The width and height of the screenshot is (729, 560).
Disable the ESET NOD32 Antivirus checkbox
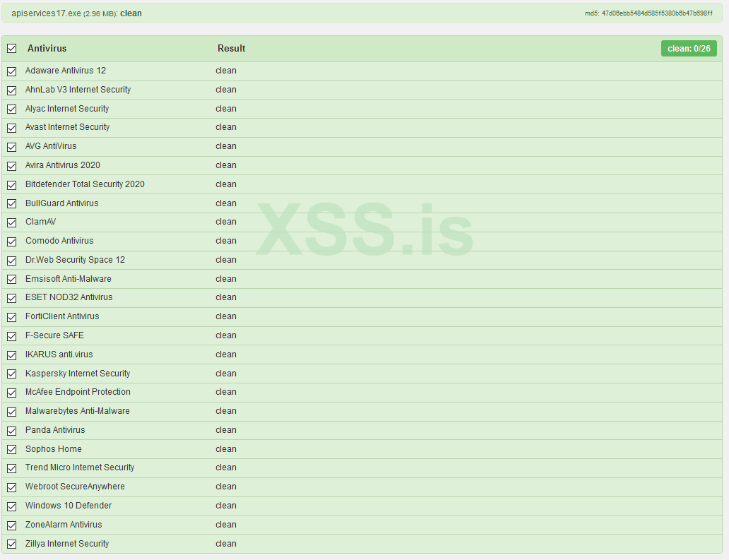(x=11, y=298)
